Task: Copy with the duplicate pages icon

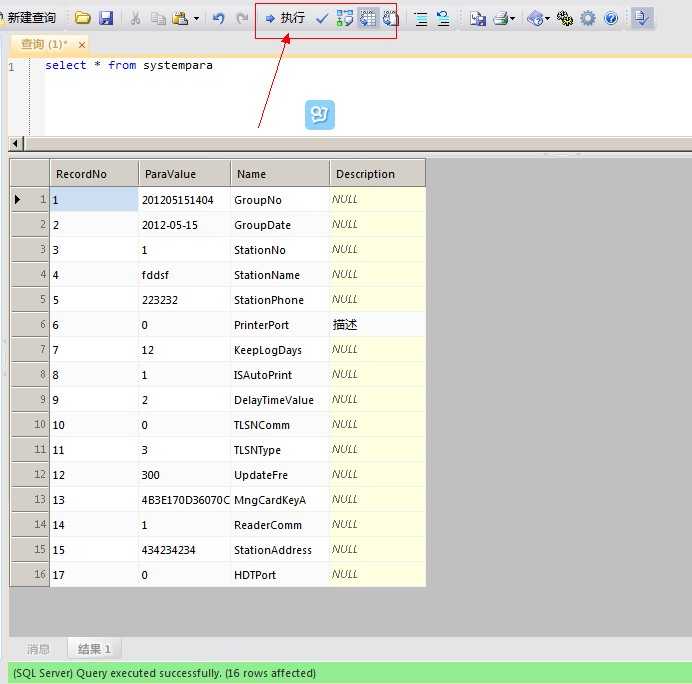Action: [158, 18]
